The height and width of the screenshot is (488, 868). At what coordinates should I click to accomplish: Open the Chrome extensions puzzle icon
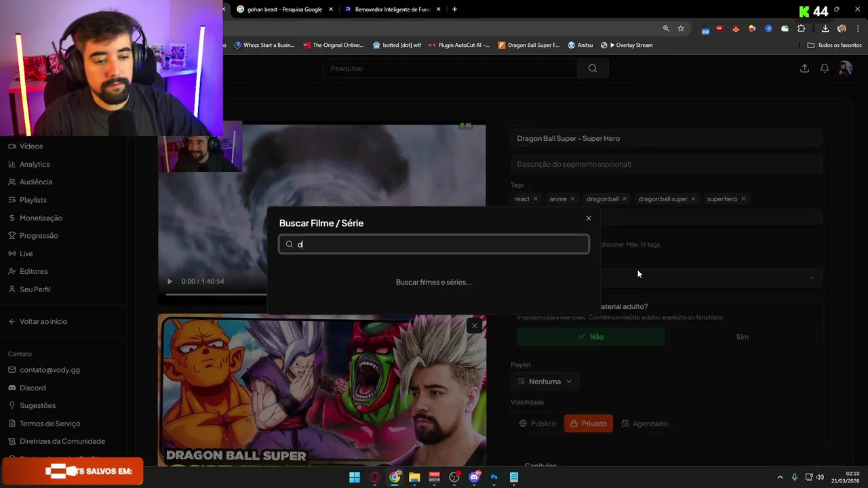(802, 28)
